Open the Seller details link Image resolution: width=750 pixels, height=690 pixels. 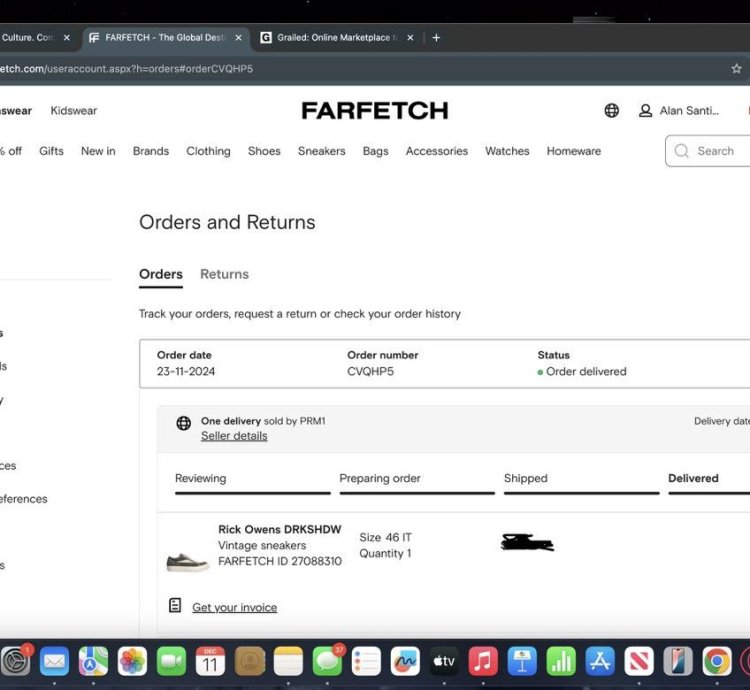tap(234, 436)
